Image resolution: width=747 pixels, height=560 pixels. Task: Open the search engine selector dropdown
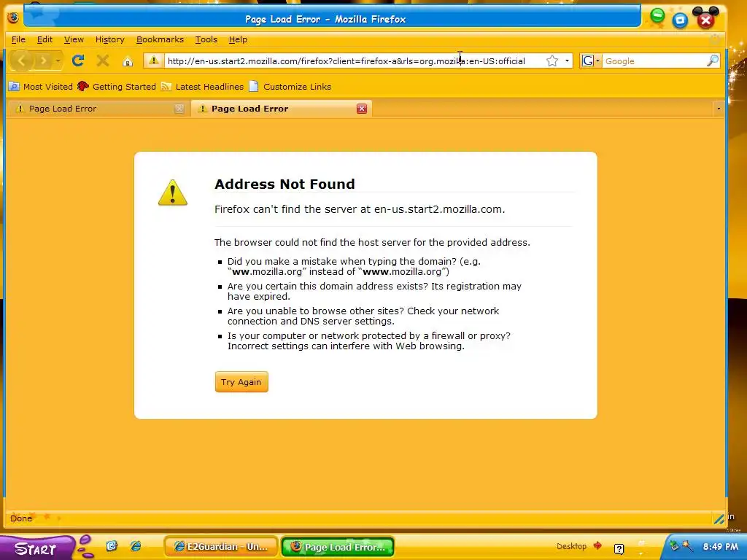[591, 61]
